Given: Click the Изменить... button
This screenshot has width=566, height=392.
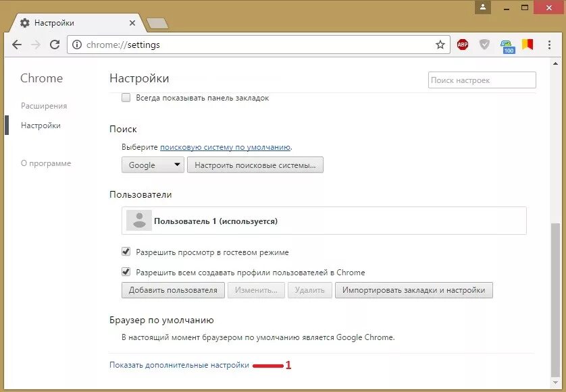Looking at the screenshot, I should tap(256, 290).
